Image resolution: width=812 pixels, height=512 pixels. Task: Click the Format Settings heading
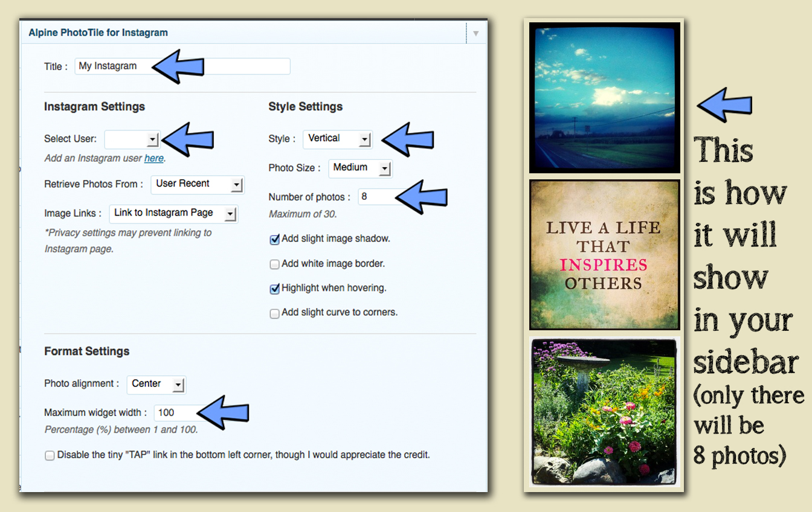(87, 351)
